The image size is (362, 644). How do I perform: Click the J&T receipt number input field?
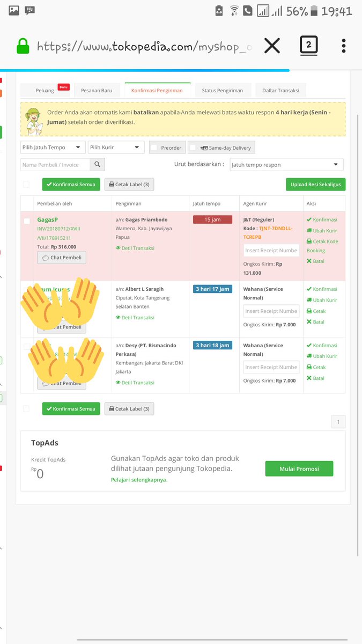point(271,251)
